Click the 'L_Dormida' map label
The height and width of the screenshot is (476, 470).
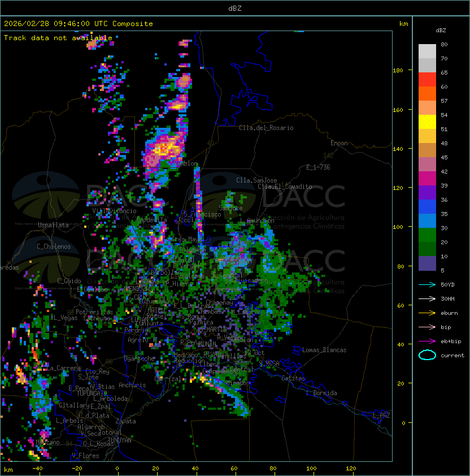tap(321, 393)
